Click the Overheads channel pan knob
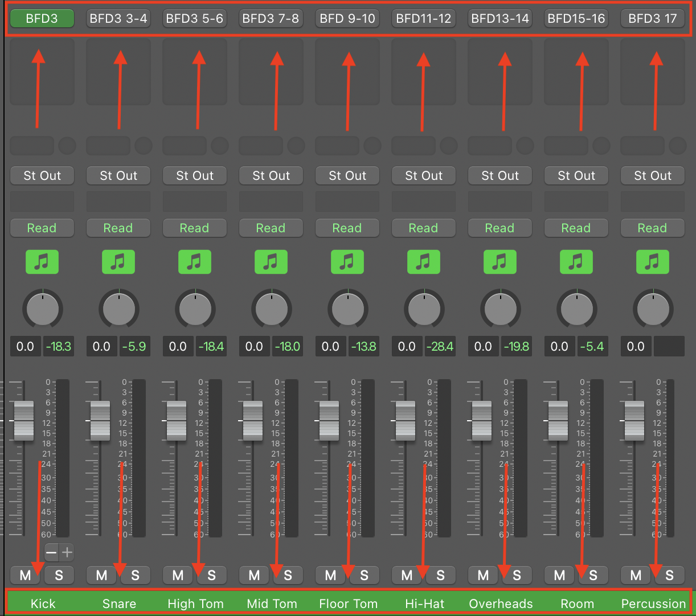Viewport: 696px width, 616px height. pos(501,309)
